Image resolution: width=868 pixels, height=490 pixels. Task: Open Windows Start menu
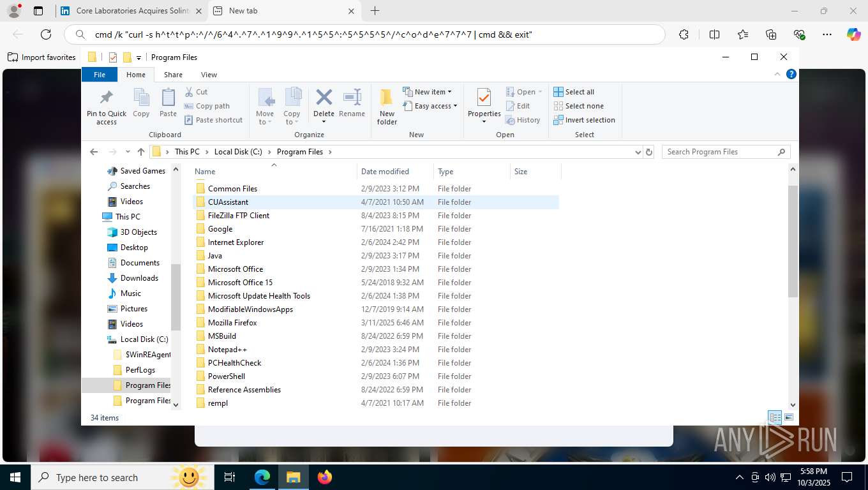click(x=15, y=477)
